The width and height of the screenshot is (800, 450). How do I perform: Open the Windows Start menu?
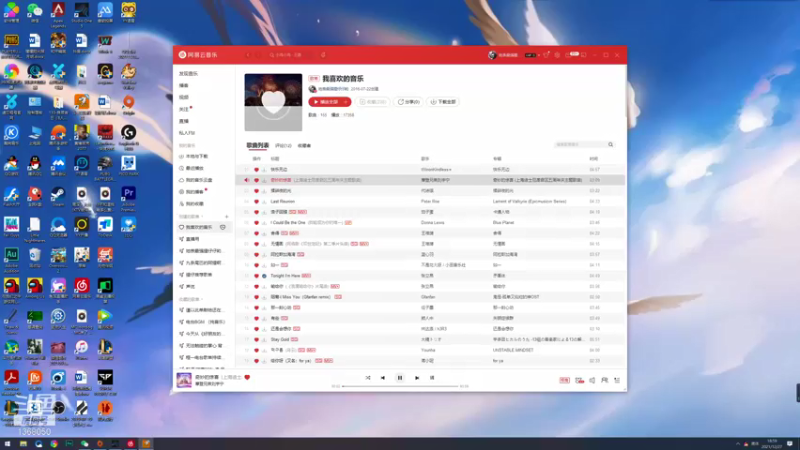point(7,444)
